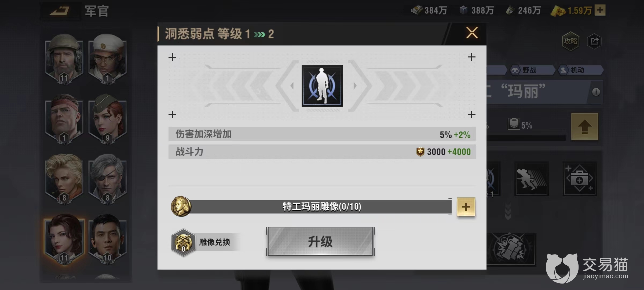Image resolution: width=644 pixels, height=290 pixels.
Task: Show previous skill with left triangle arrow
Action: (292, 86)
